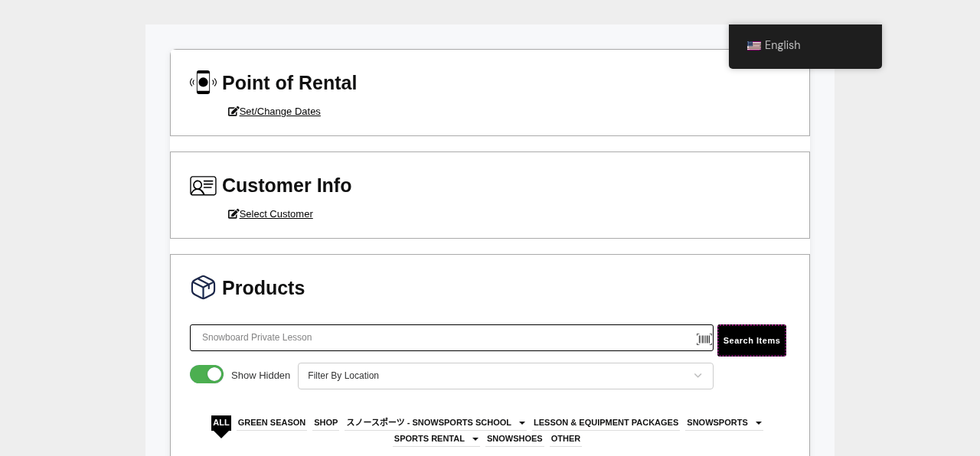
Task: Click the Customer Info ID card icon
Action: [x=203, y=186]
